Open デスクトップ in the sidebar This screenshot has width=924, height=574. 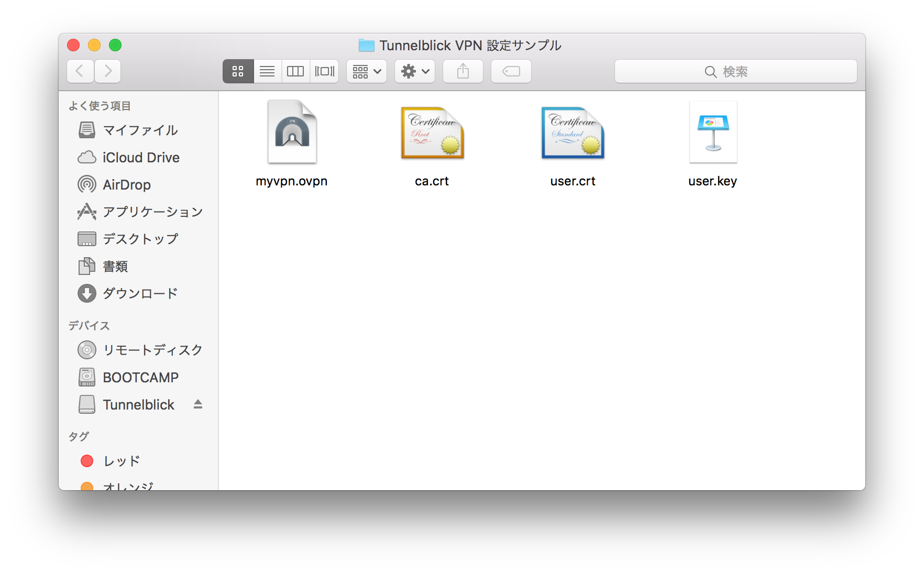pyautogui.click(x=138, y=239)
